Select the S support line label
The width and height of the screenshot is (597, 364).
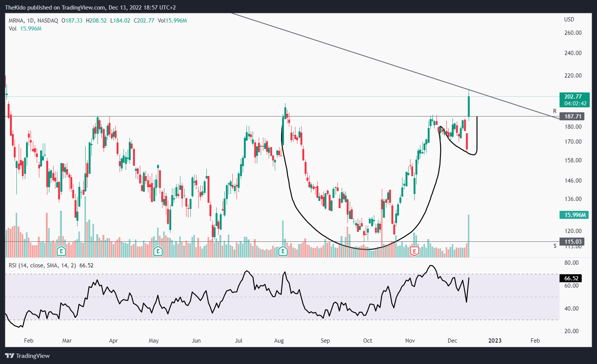click(555, 246)
